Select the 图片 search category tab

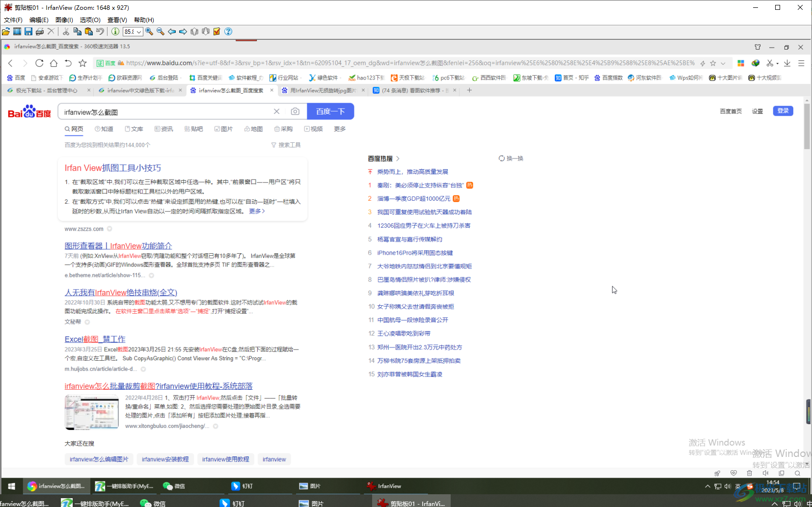tap(224, 129)
